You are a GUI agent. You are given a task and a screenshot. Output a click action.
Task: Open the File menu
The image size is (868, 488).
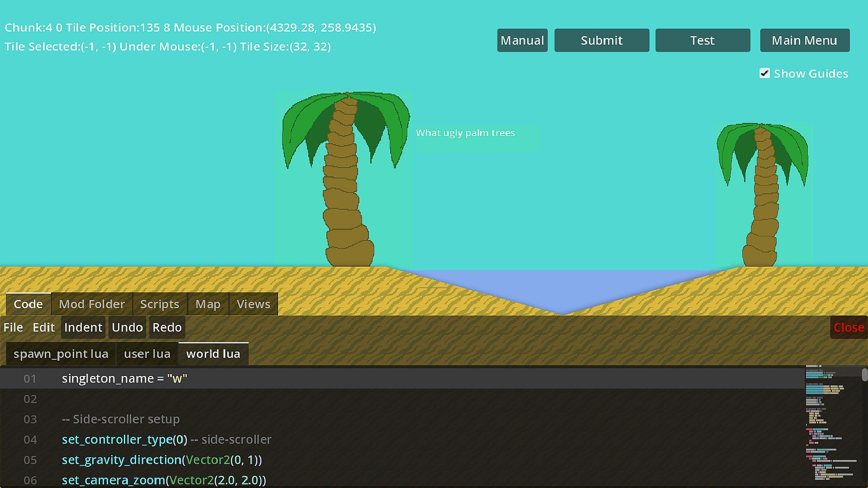13,327
